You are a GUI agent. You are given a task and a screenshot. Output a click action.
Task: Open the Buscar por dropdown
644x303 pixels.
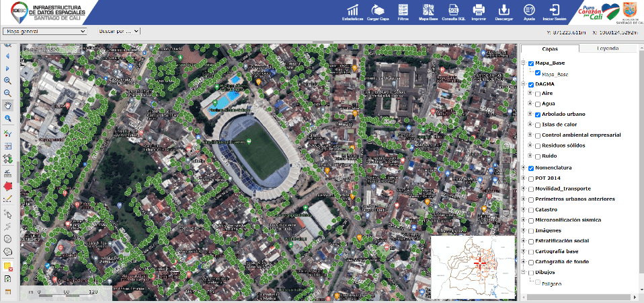[118, 31]
